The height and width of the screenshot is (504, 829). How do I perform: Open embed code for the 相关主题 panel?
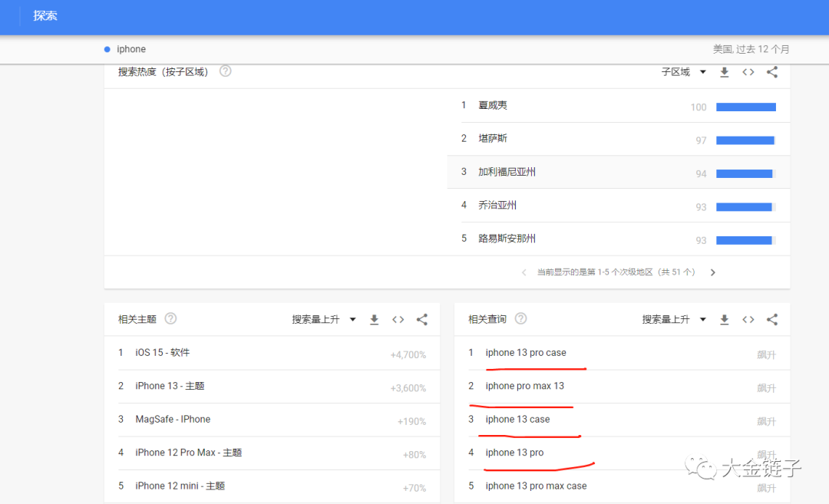click(398, 320)
